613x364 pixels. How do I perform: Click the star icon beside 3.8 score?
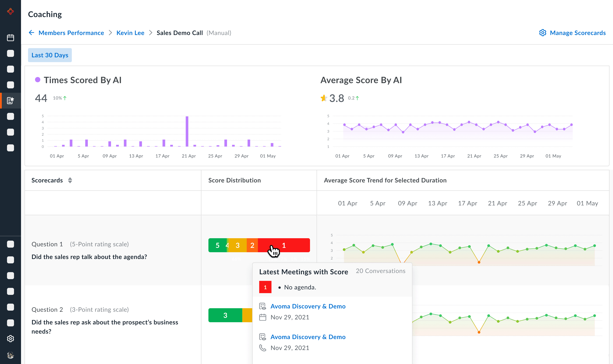click(x=324, y=98)
